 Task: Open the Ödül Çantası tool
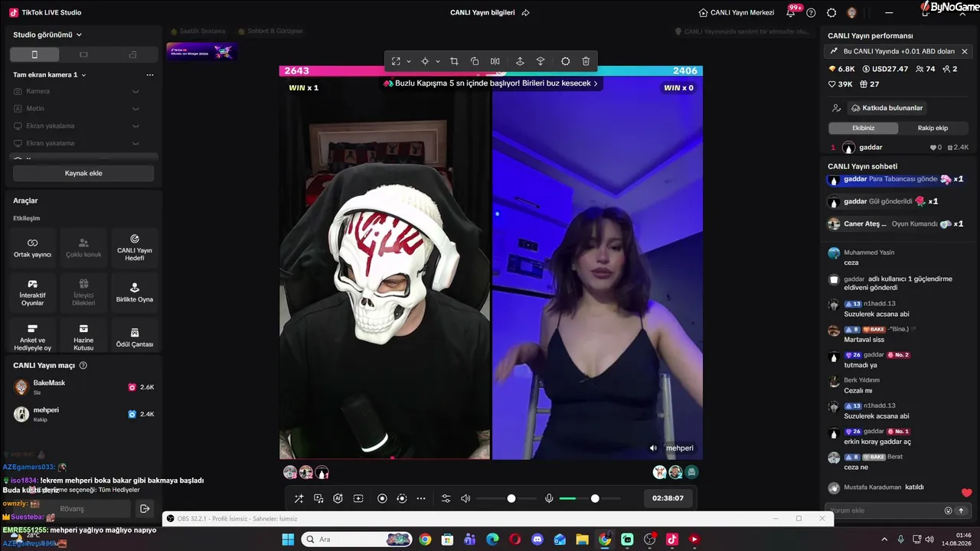tap(135, 337)
